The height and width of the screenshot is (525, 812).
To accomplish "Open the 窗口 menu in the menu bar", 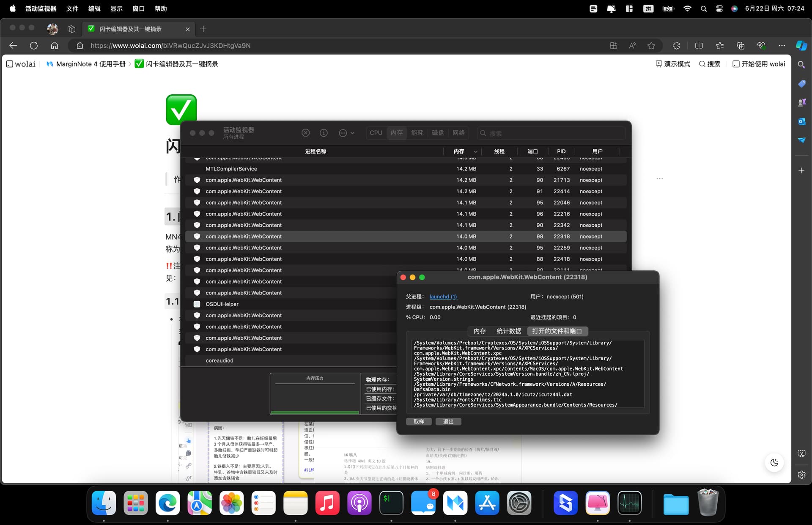I will click(138, 8).
